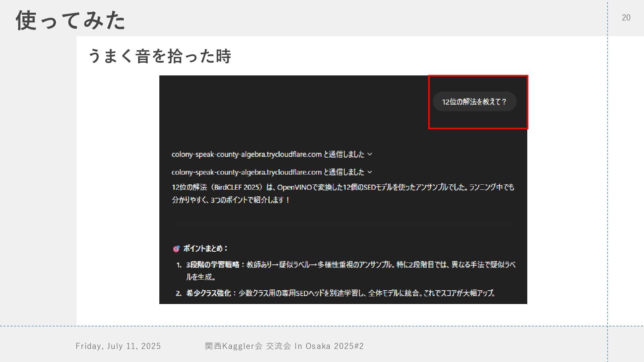
Task: Click the answer paragraph starting '12位の解法（BirdCLEF 2025）'
Action: point(343,193)
